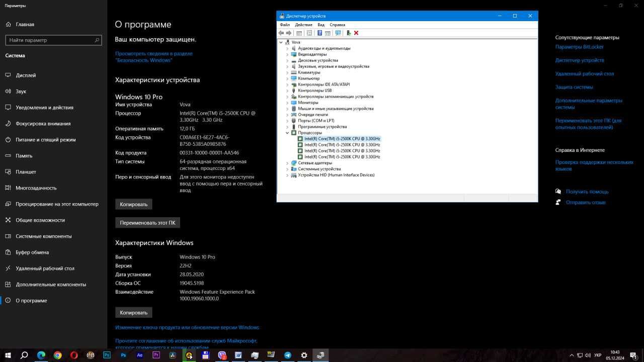Open Microsoft Edge from the taskbar

41,355
